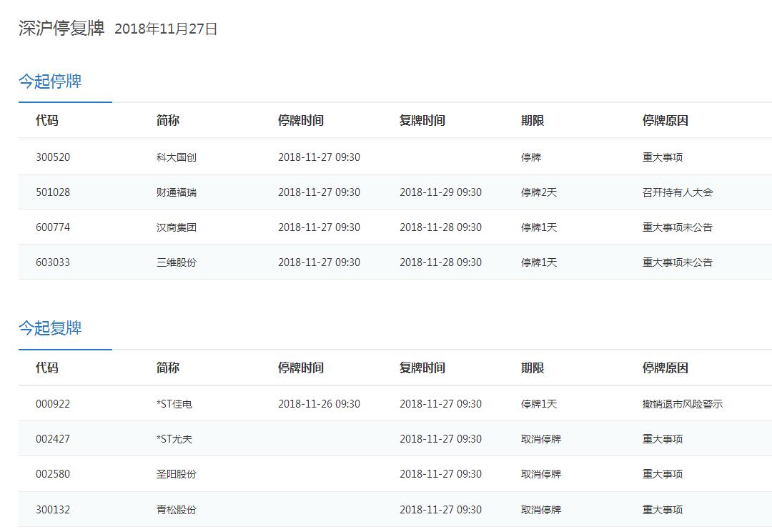Select the 今起停牌 section tab
The width and height of the screenshot is (772, 532).
tap(50, 82)
